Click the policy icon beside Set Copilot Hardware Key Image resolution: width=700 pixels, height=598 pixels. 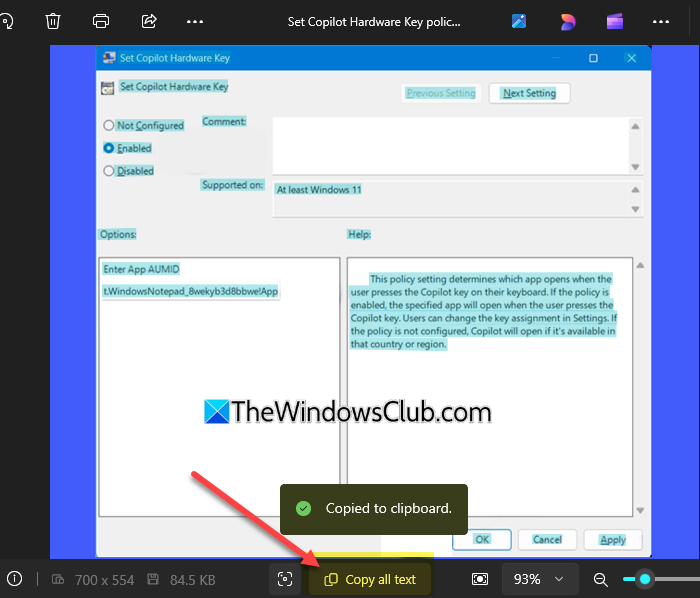click(x=108, y=88)
